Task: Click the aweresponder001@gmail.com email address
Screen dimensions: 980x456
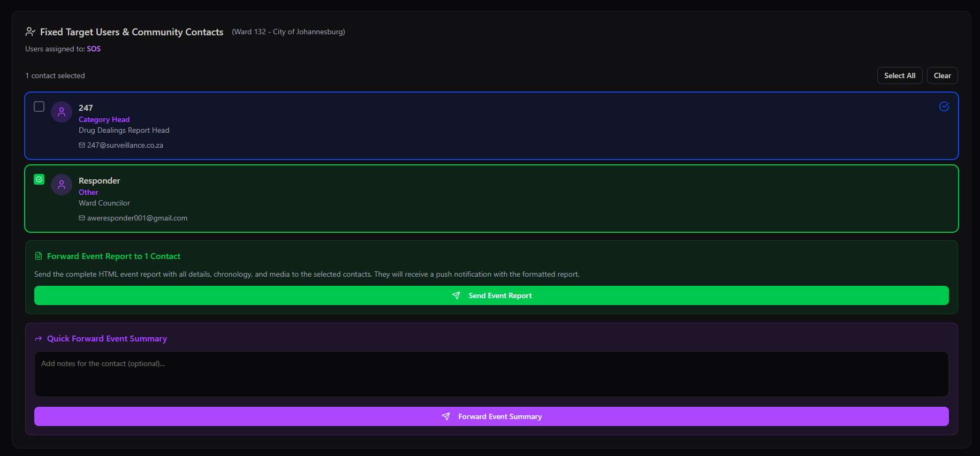Action: [x=137, y=218]
